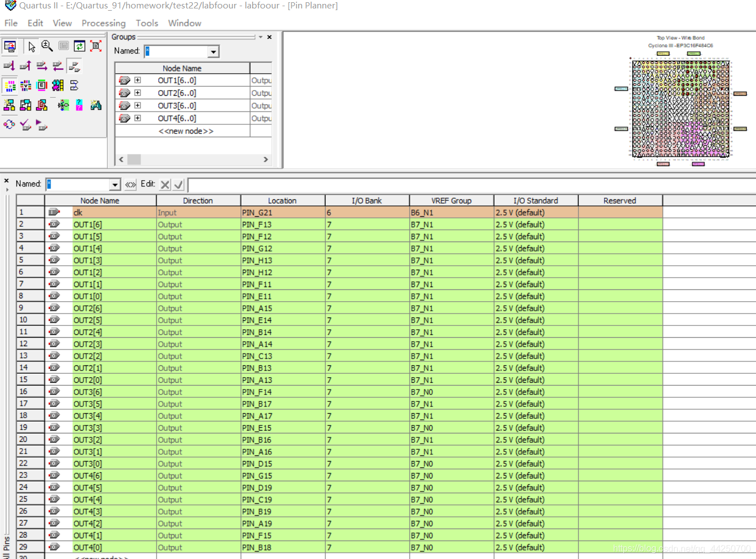Click the puzzle piece icon
The width and height of the screenshot is (756, 559).
58,86
